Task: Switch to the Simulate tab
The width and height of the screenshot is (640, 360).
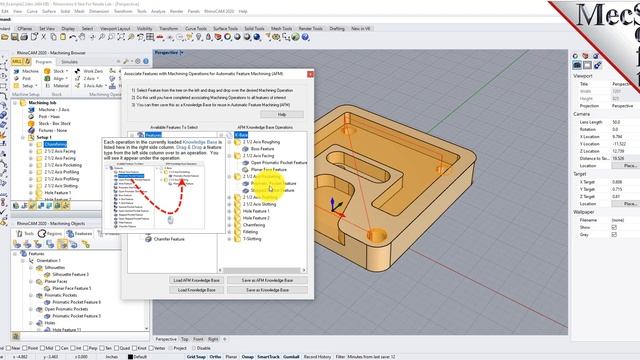Action: [x=69, y=62]
